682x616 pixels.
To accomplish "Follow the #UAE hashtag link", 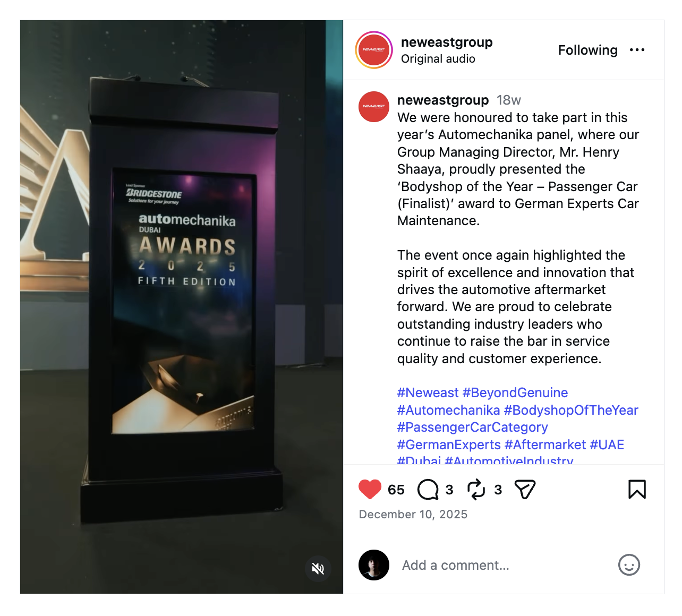I will point(607,444).
